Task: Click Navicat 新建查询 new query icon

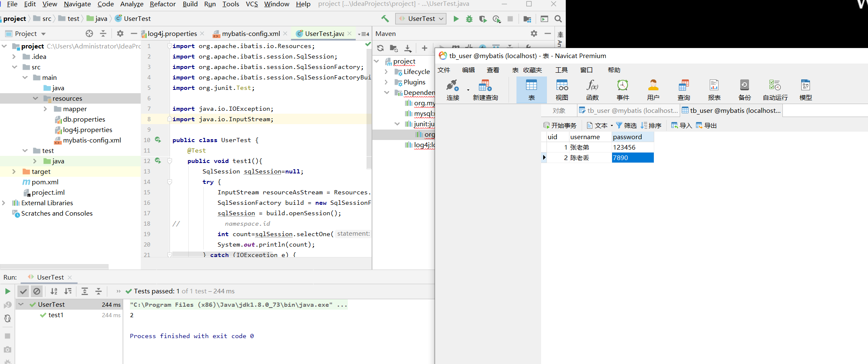Action: click(x=485, y=90)
